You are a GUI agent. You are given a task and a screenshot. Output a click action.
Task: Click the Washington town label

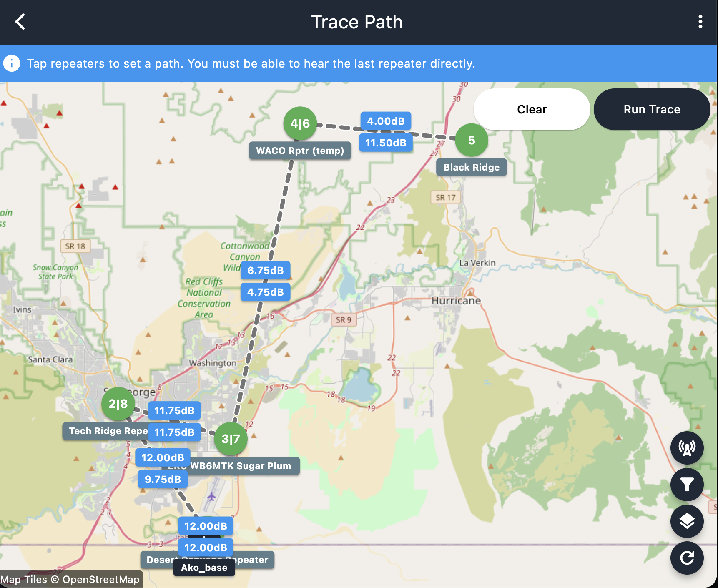pyautogui.click(x=213, y=363)
